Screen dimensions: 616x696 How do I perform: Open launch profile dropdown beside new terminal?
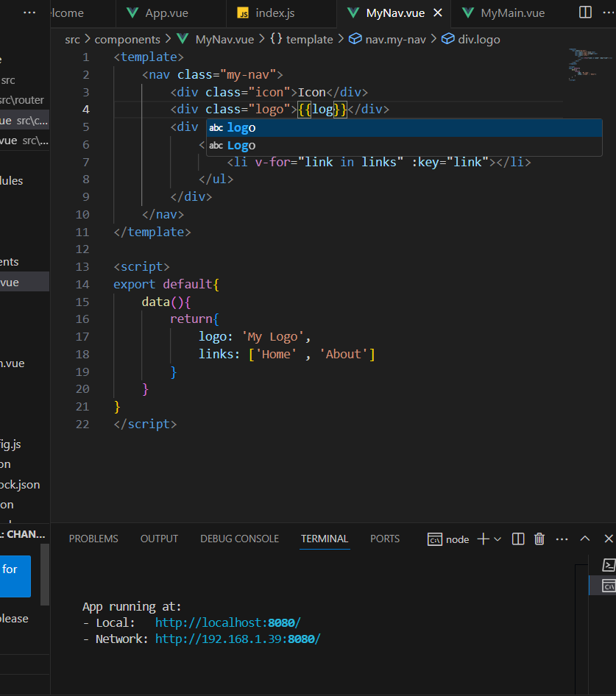tap(498, 539)
